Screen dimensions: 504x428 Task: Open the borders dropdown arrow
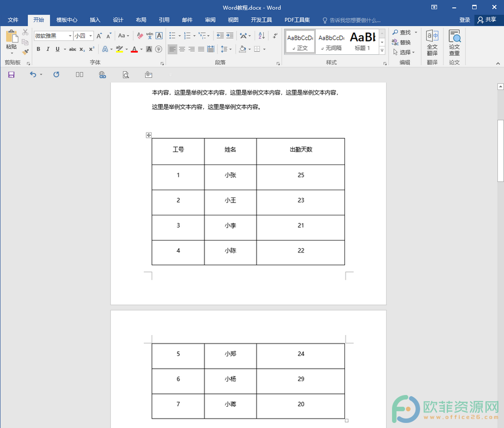(264, 49)
